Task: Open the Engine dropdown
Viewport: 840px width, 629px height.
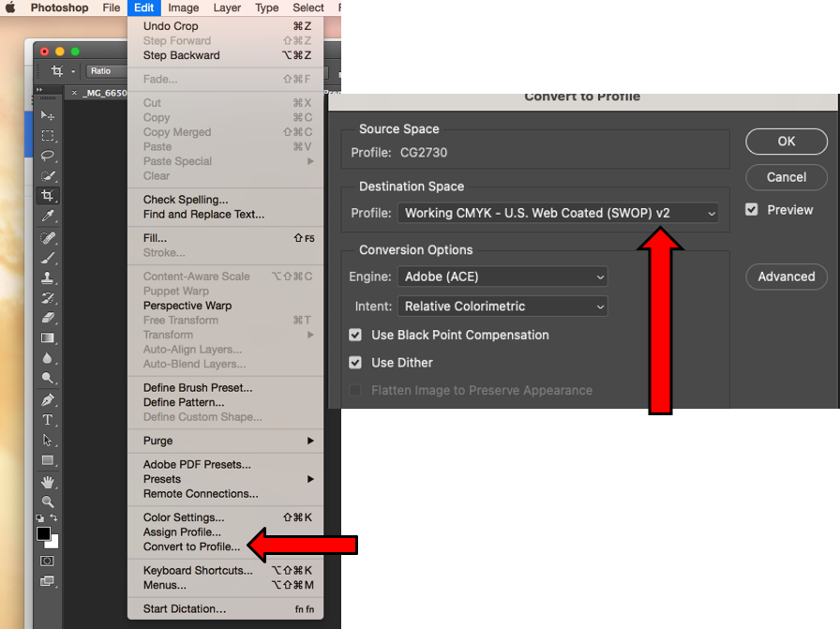Action: click(x=502, y=277)
